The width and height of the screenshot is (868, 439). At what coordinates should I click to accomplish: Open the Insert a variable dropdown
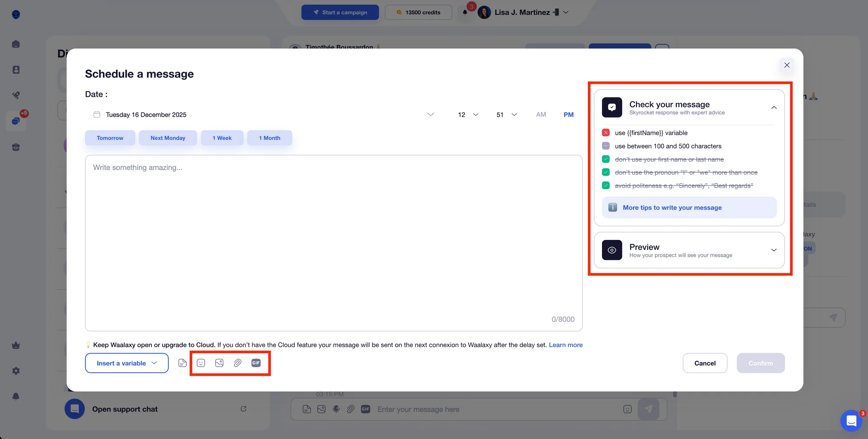tap(127, 363)
